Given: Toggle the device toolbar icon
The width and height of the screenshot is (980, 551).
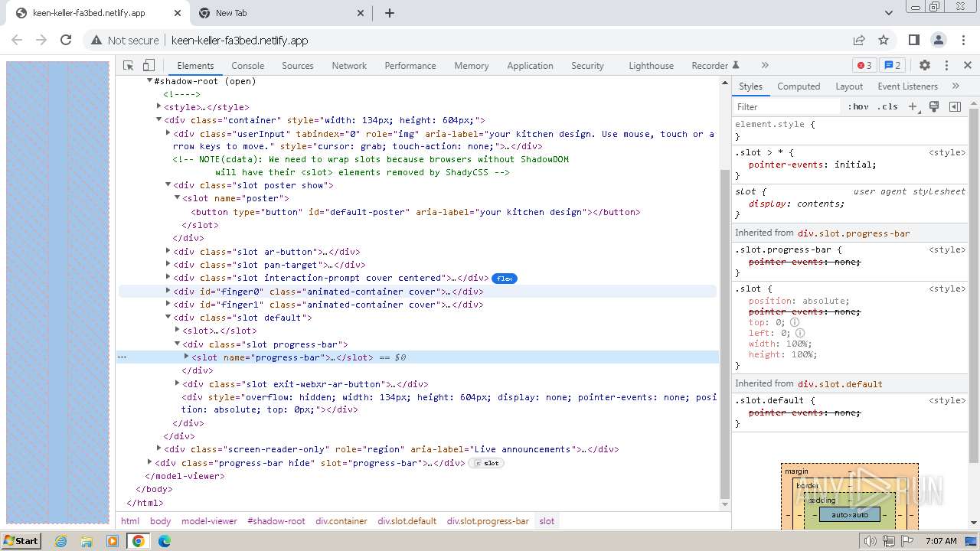Looking at the screenshot, I should pos(149,66).
